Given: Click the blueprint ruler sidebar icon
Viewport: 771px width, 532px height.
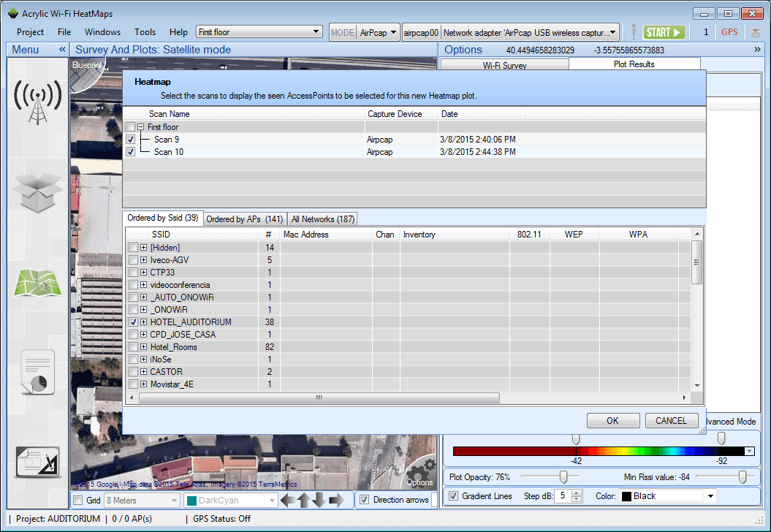Looking at the screenshot, I should tap(38, 463).
